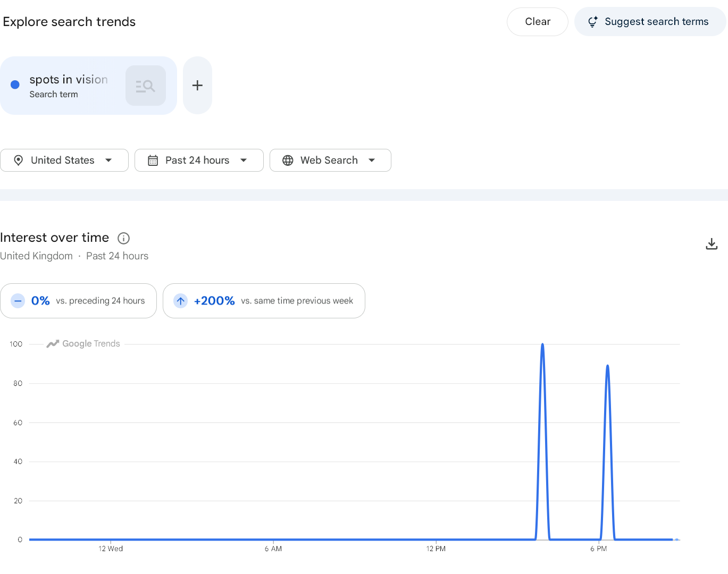Add a comparison term with plus button
Image resolution: width=728 pixels, height=574 pixels.
[x=197, y=86]
